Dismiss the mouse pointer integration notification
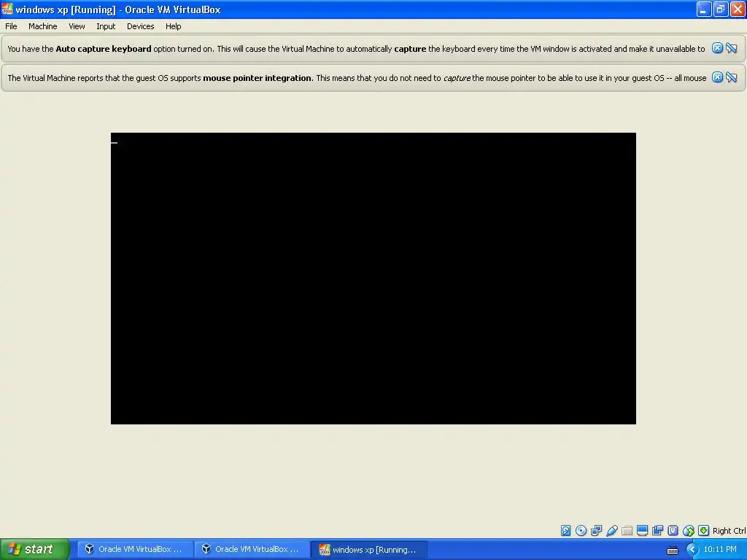 (x=718, y=77)
